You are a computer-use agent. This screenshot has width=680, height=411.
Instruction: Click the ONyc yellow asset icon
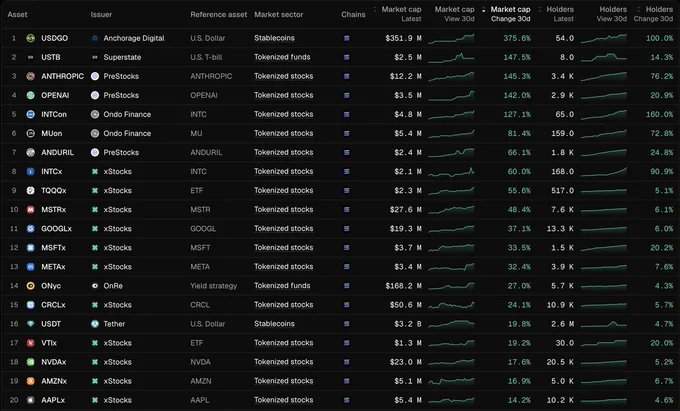tap(30, 286)
